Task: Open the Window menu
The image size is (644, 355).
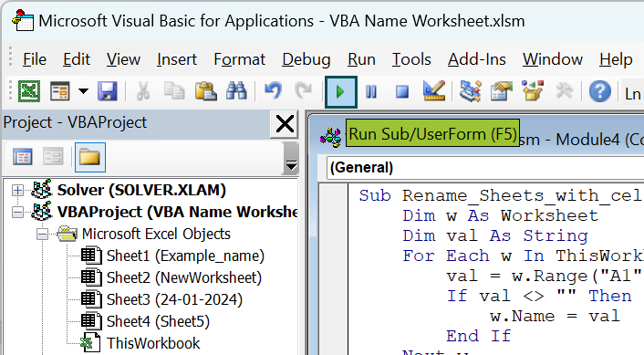Action: pos(553,59)
